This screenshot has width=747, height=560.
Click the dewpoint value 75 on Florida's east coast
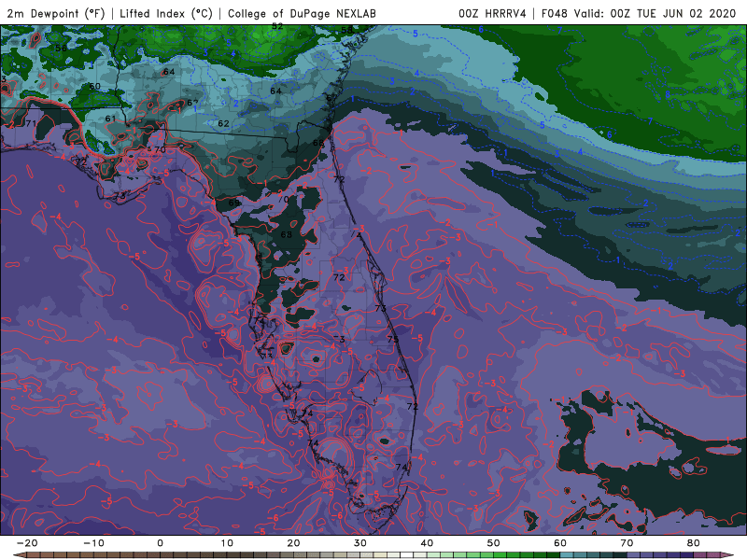coord(392,339)
